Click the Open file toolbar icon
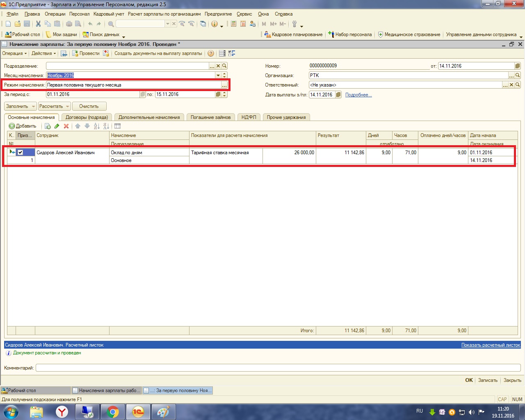The height and width of the screenshot is (420, 525). coord(17,24)
